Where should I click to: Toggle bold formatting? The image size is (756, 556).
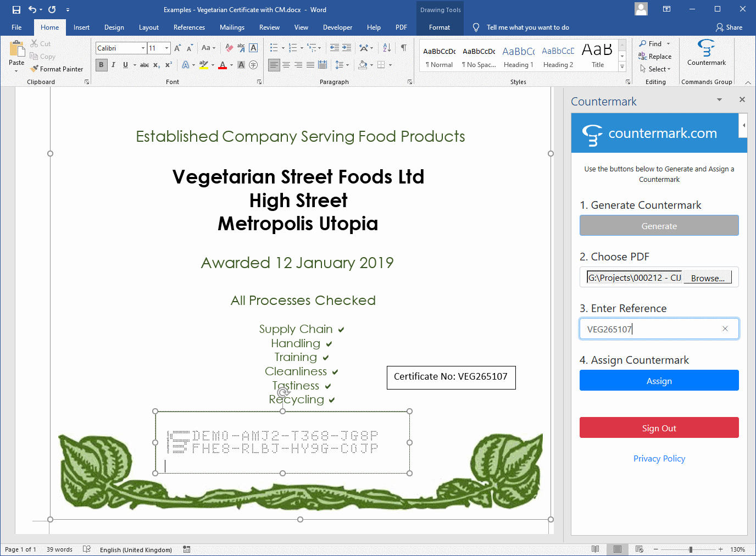pos(101,65)
